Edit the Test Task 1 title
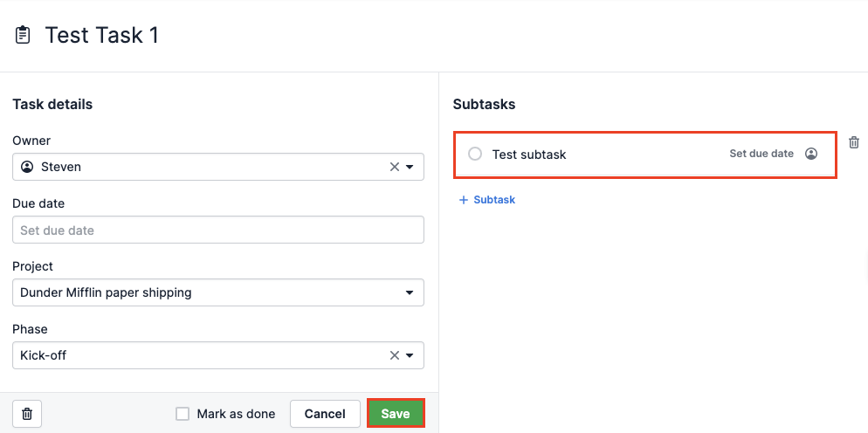This screenshot has width=868, height=433. [x=102, y=36]
